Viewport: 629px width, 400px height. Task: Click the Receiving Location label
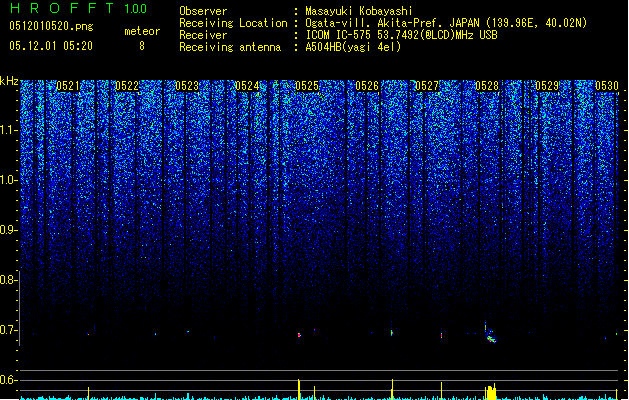coord(233,23)
